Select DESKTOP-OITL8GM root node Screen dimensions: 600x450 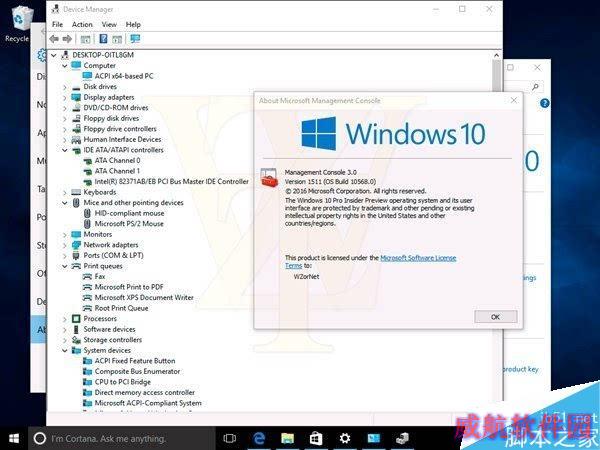(103, 55)
